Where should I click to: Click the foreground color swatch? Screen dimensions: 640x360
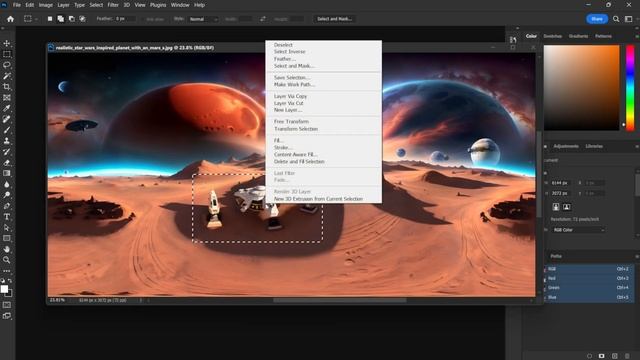[4, 289]
